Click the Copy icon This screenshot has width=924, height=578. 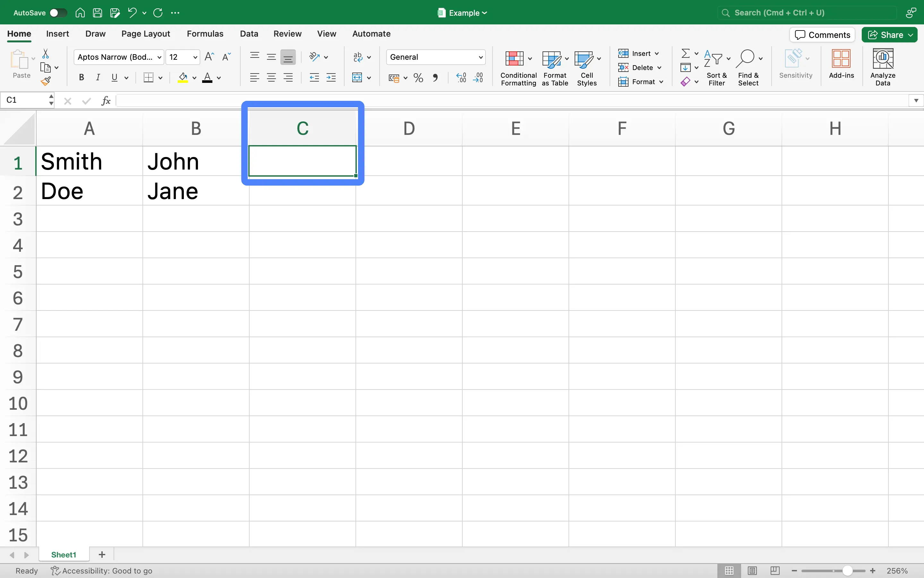[46, 68]
